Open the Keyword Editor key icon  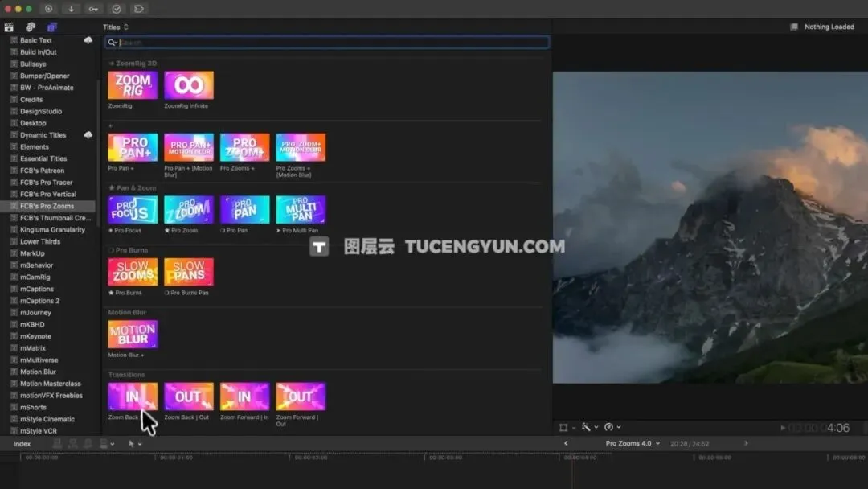tap(93, 9)
